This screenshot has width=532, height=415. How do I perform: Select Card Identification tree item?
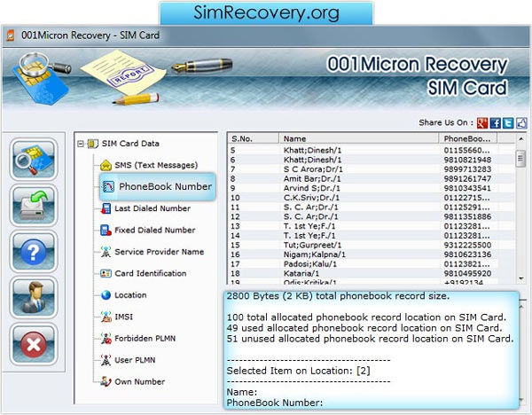(150, 273)
